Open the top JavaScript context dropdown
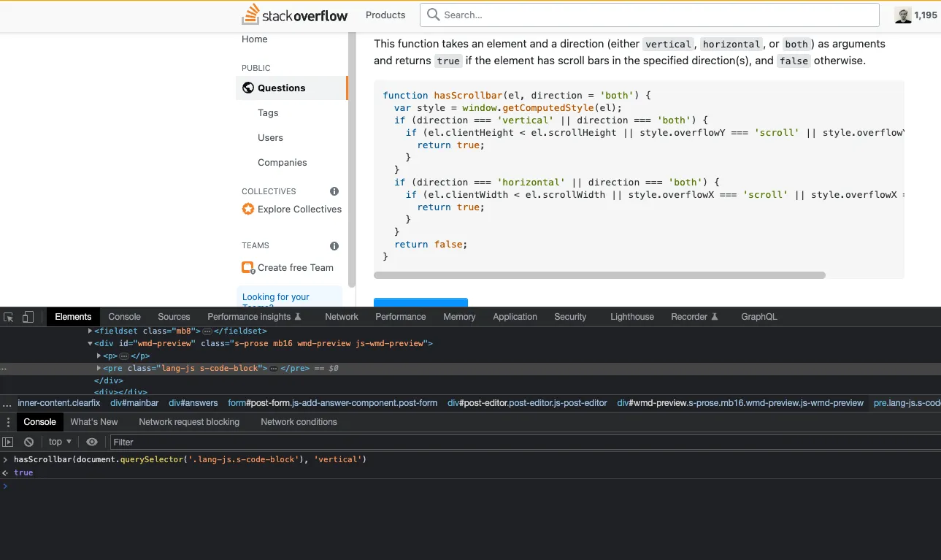The width and height of the screenshot is (941, 560). 60,442
